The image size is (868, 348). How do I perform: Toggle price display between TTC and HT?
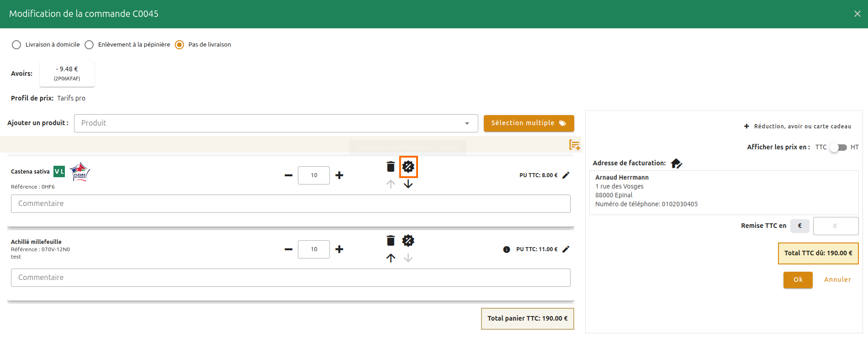click(x=838, y=147)
